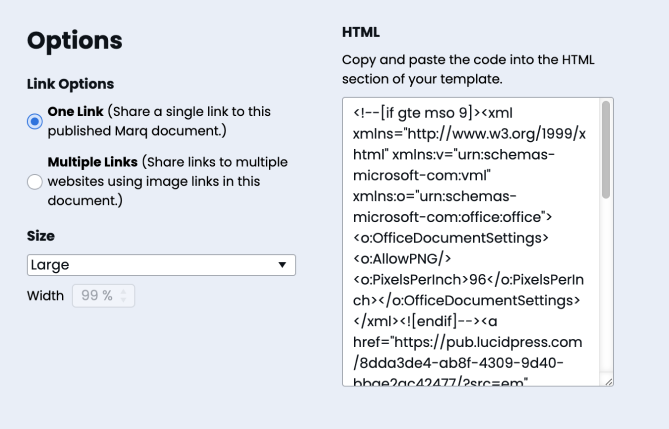Click the Size dropdown arrow

pyautogui.click(x=282, y=265)
